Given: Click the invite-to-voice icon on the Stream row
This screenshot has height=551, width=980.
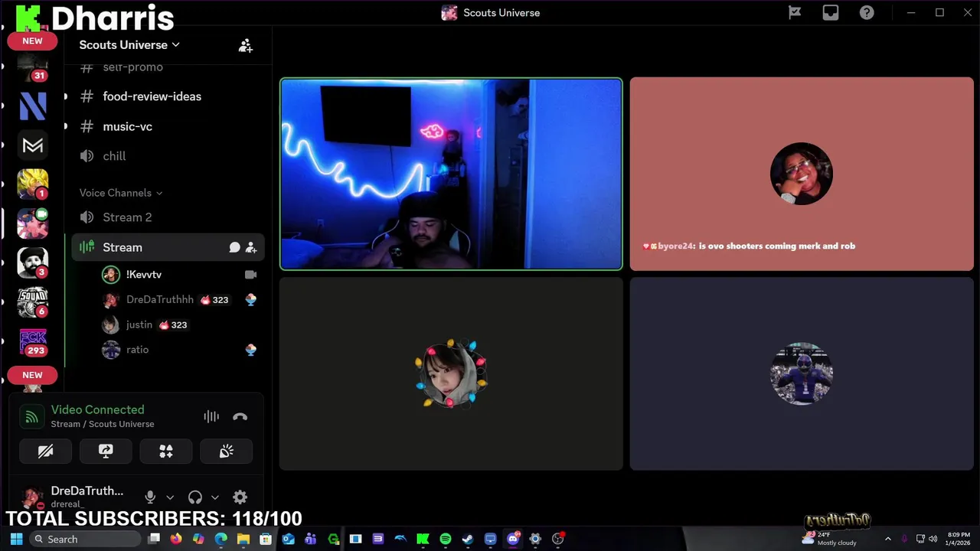Looking at the screenshot, I should tap(251, 247).
